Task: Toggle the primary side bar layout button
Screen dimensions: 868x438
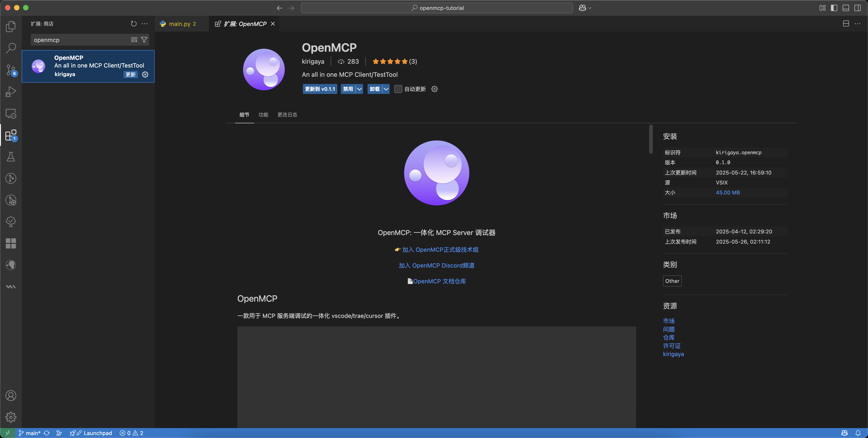Action: pyautogui.click(x=834, y=8)
